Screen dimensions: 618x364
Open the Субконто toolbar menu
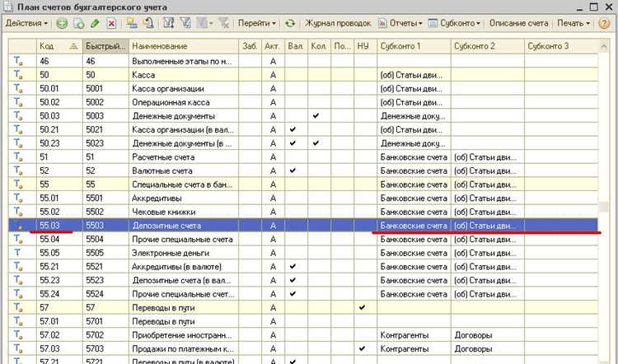(x=454, y=23)
